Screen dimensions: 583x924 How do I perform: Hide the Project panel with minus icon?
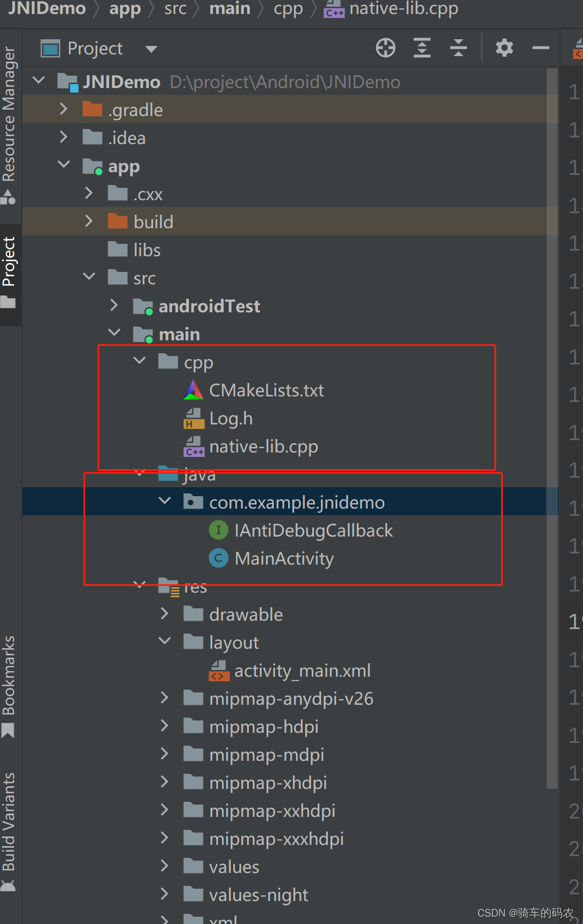click(x=541, y=48)
